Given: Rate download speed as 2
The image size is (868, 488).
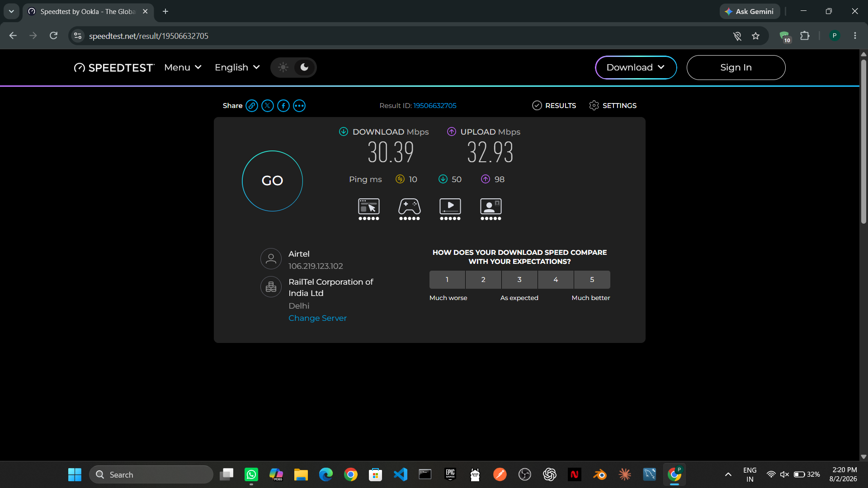Looking at the screenshot, I should pos(483,280).
